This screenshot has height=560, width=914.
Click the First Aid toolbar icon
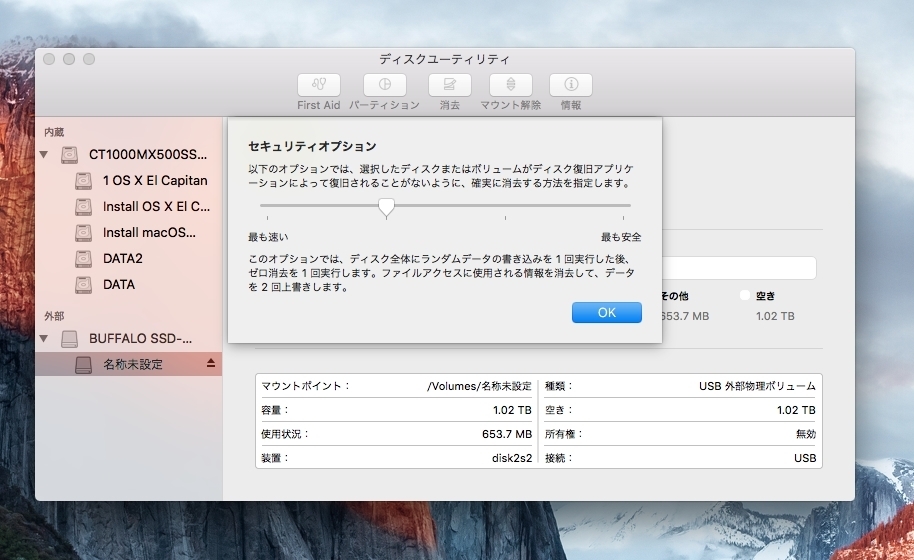pos(319,85)
